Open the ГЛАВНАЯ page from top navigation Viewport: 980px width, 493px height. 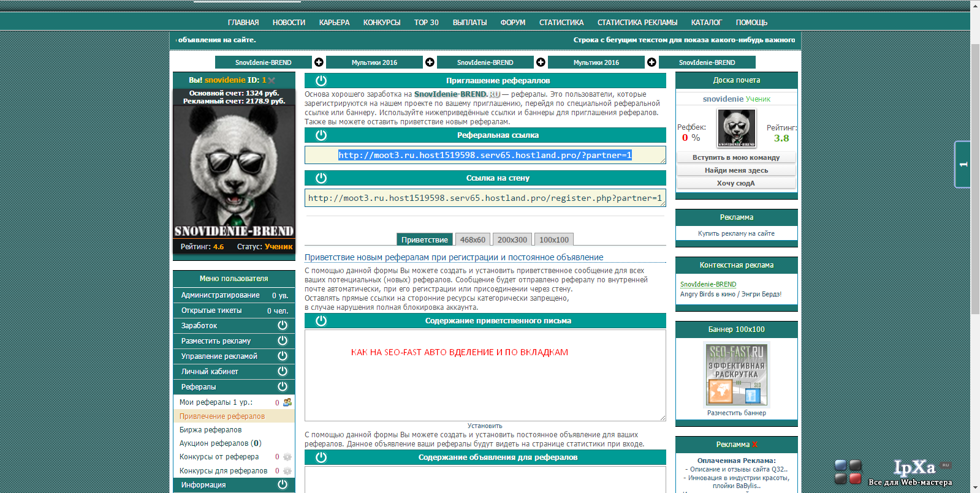point(243,23)
